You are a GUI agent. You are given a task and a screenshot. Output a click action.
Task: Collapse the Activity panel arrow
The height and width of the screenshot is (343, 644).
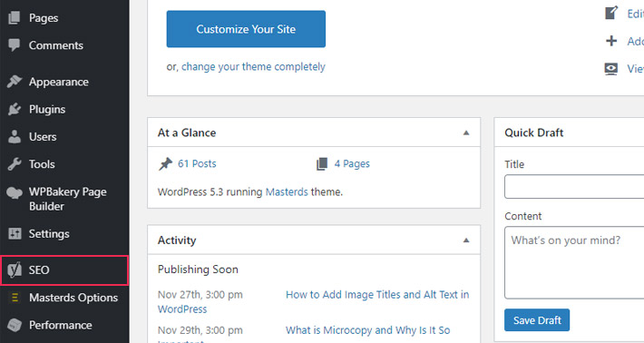click(x=465, y=240)
